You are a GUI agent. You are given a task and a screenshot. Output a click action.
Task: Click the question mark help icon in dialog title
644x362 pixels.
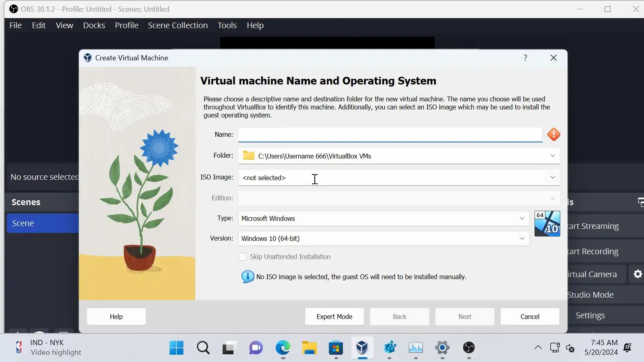point(525,58)
